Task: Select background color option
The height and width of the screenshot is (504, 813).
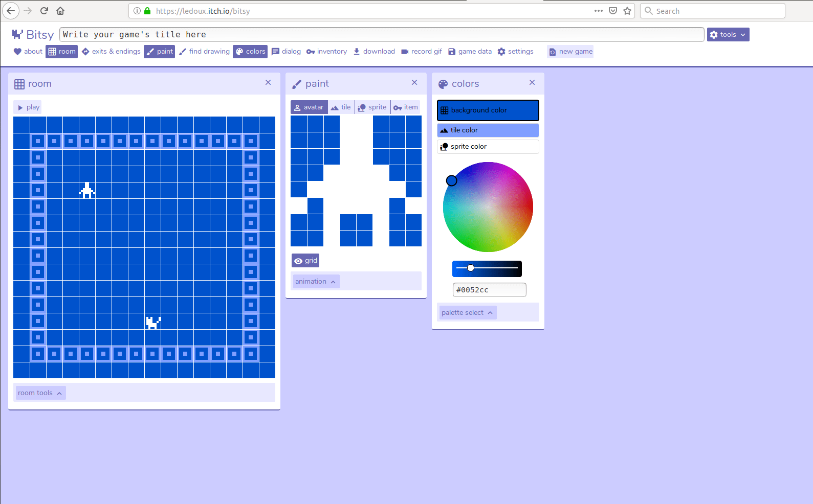Action: pos(488,110)
